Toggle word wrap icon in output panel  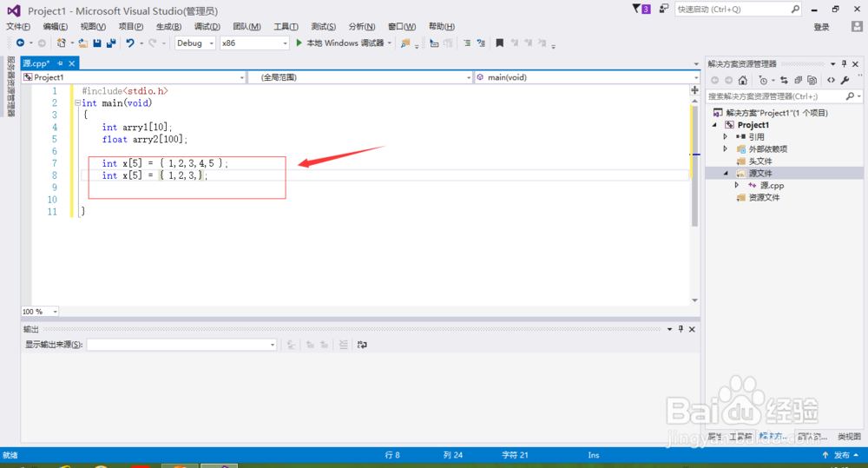point(362,345)
